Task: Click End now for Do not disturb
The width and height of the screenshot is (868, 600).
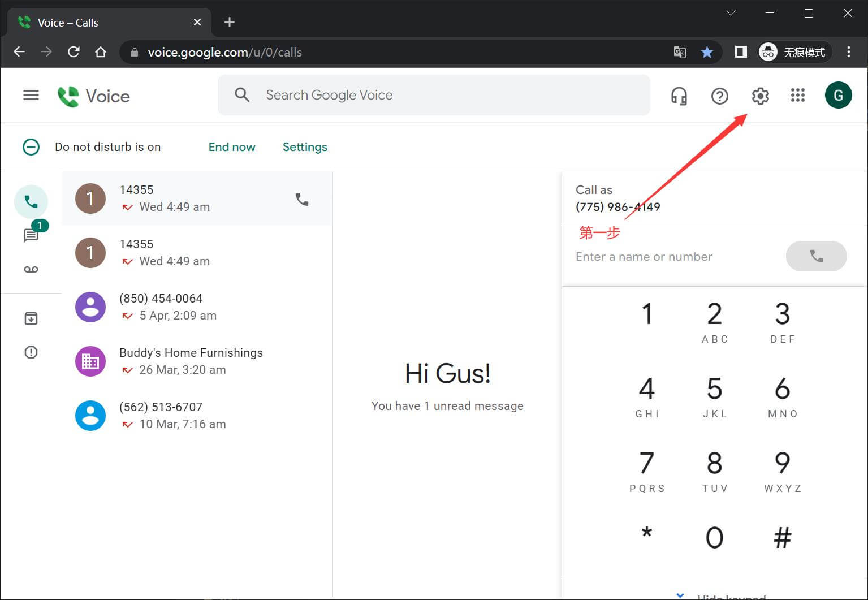Action: point(231,147)
